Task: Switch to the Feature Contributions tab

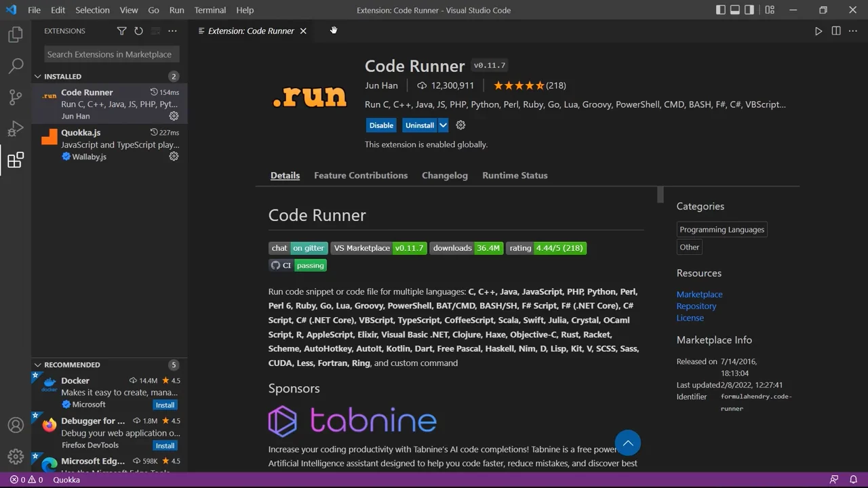Action: [x=361, y=176]
